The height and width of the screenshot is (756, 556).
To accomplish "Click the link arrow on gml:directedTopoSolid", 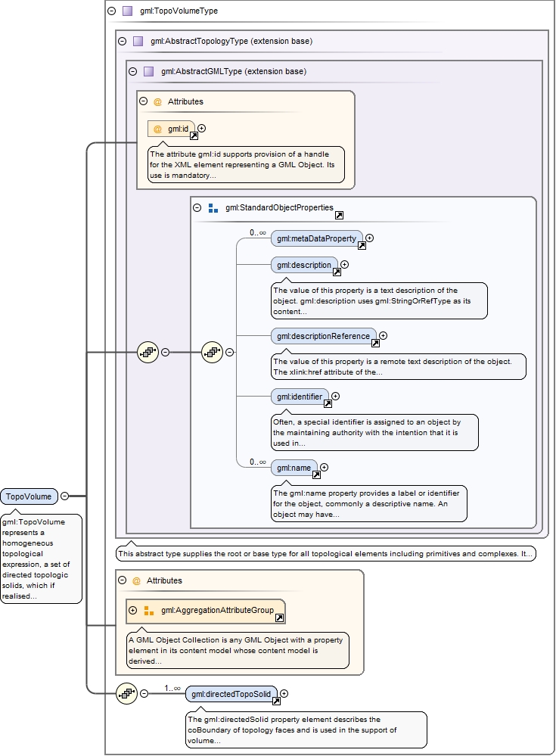I will (276, 701).
